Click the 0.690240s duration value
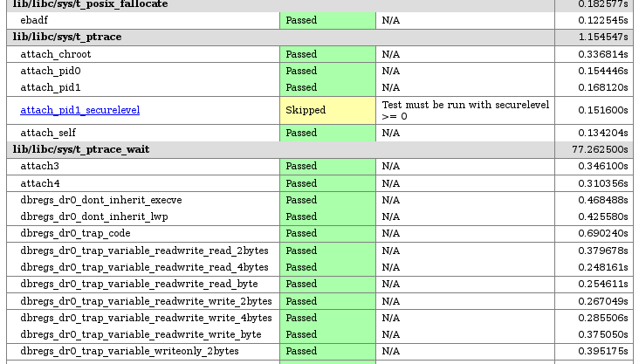639x364 pixels. pyautogui.click(x=602, y=233)
